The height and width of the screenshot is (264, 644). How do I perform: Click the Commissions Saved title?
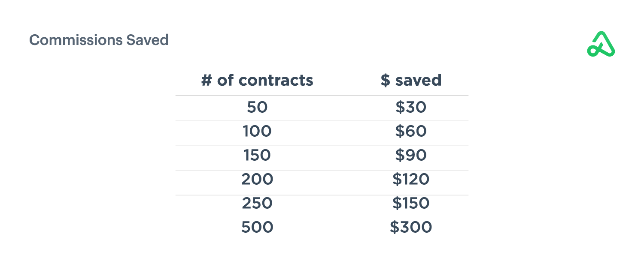pos(99,40)
